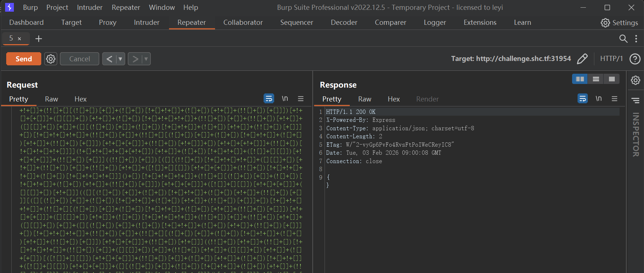Click the edit target pencil icon

[x=582, y=59]
